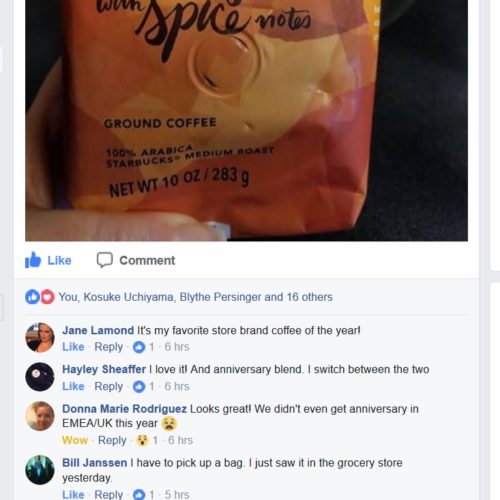Image resolution: width=500 pixels, height=500 pixels.
Task: Open the blue like reaction icon summary
Action: click(32, 297)
